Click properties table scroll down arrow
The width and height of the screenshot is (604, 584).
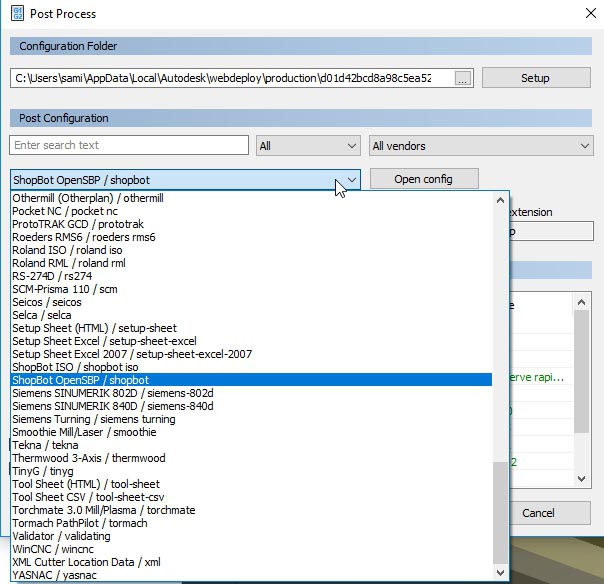pyautogui.click(x=582, y=479)
